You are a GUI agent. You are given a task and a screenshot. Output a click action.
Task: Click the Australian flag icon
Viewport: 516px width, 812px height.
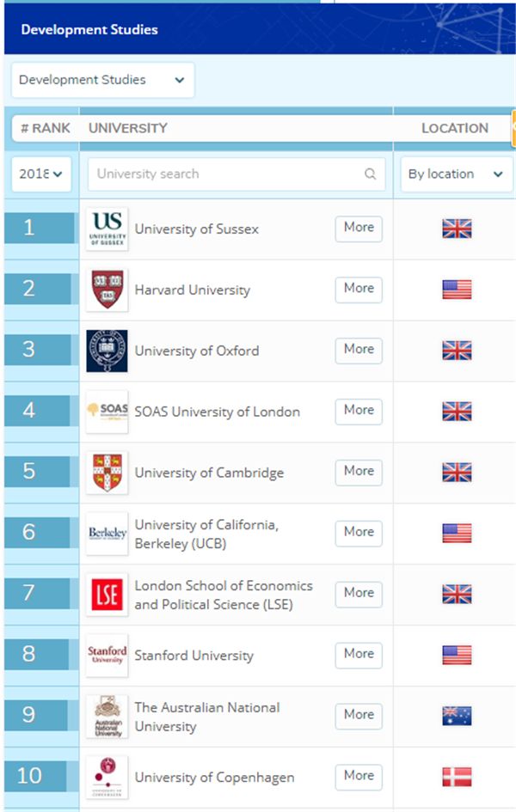[x=457, y=716]
